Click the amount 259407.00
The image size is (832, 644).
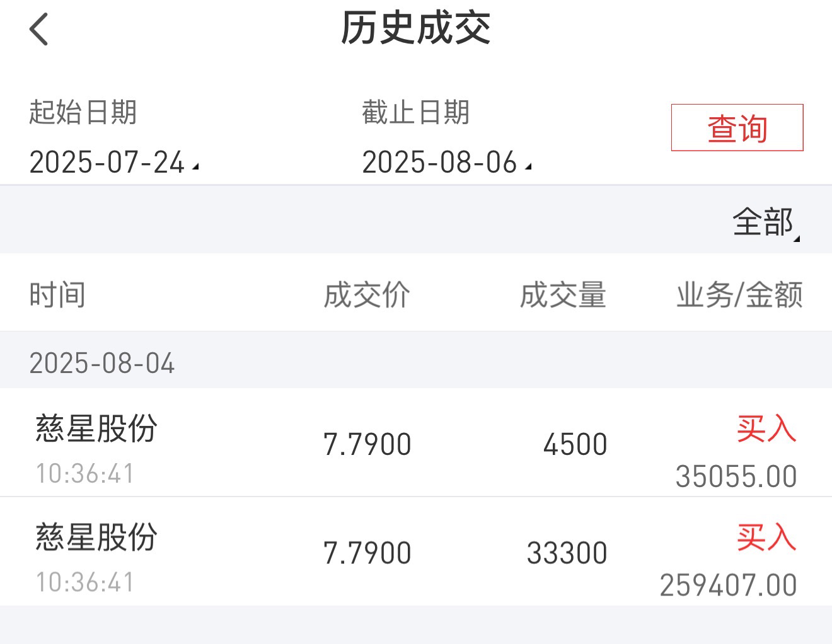pos(729,585)
